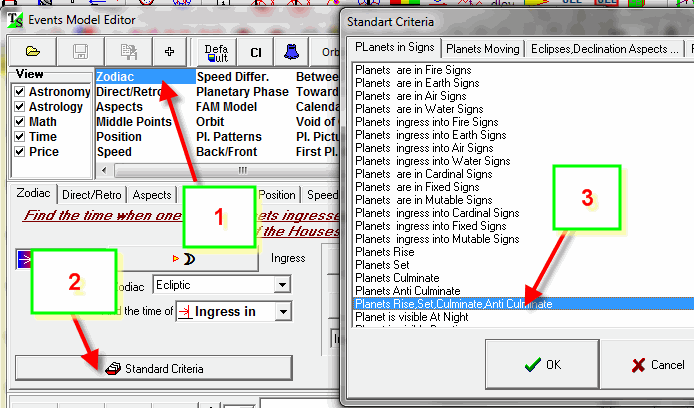Screen dimensions: 694x408
Task: Confirm with the OK button
Action: click(x=542, y=365)
